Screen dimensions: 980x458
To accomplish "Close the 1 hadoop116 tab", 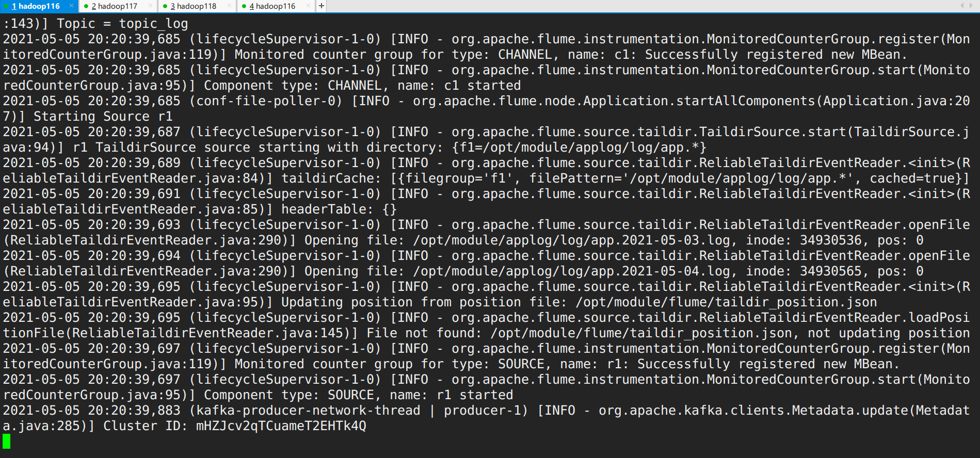I will [x=72, y=6].
